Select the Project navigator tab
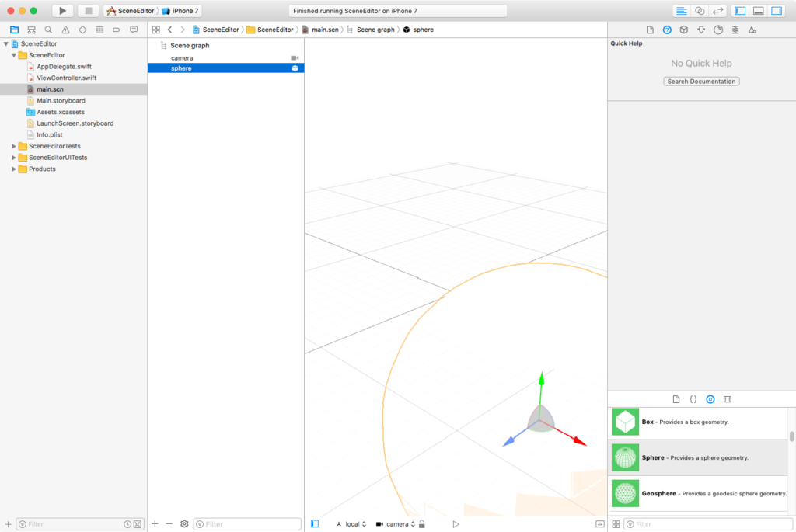The image size is (796, 532). pyautogui.click(x=14, y=30)
